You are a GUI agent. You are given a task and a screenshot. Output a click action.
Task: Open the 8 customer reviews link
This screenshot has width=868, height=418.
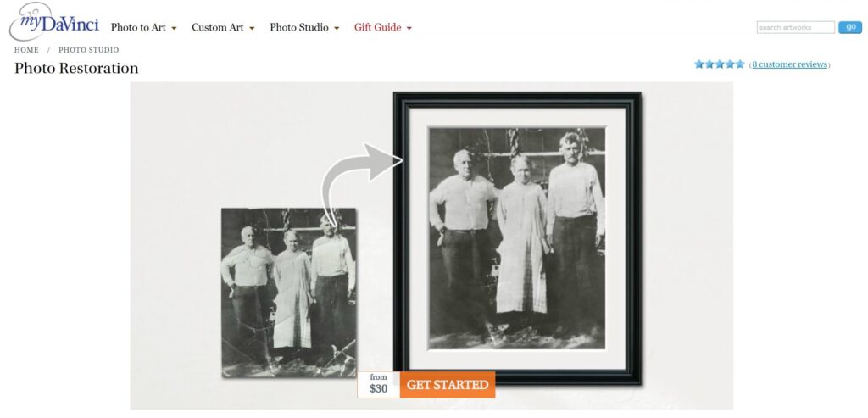click(789, 64)
